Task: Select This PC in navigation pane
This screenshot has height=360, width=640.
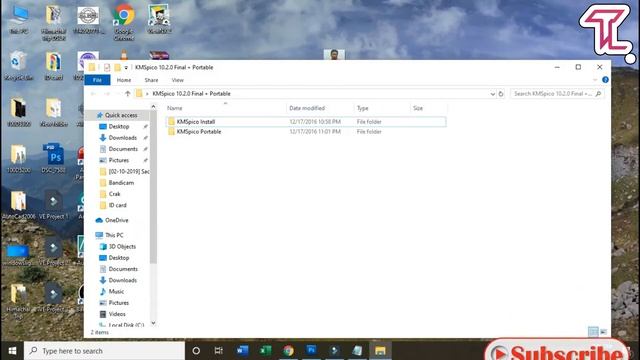Action: pos(114,235)
